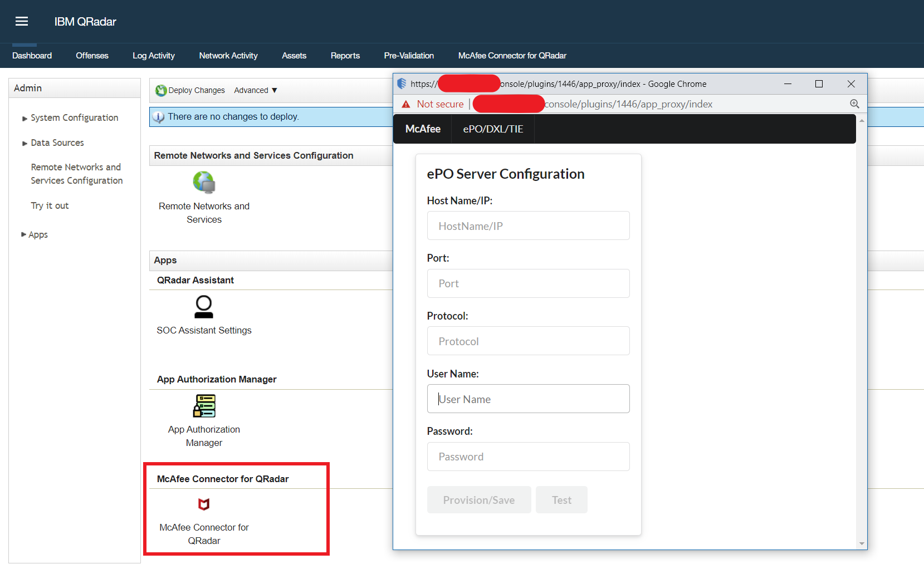Click App Authorization Manager label
Screen dimensions: 924x569
point(204,436)
